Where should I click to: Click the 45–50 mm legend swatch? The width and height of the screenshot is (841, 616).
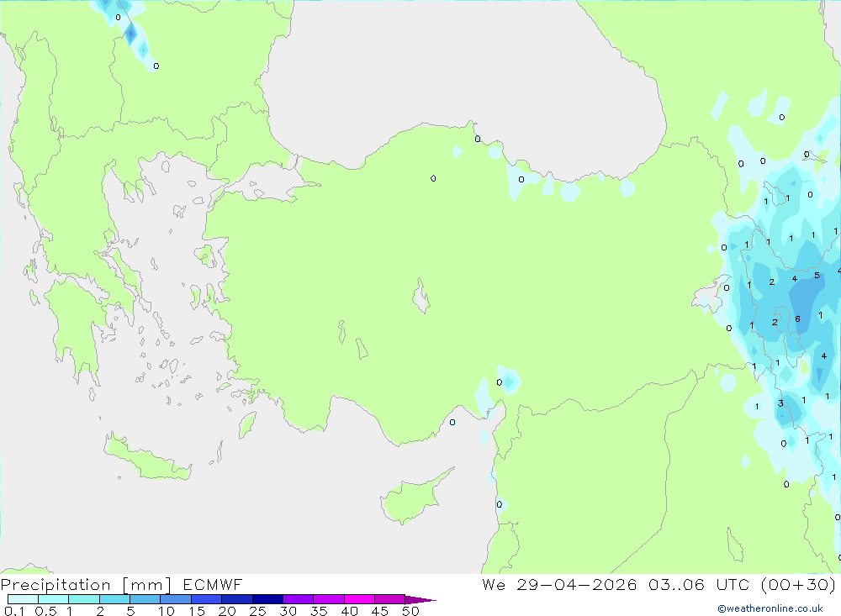[389, 599]
